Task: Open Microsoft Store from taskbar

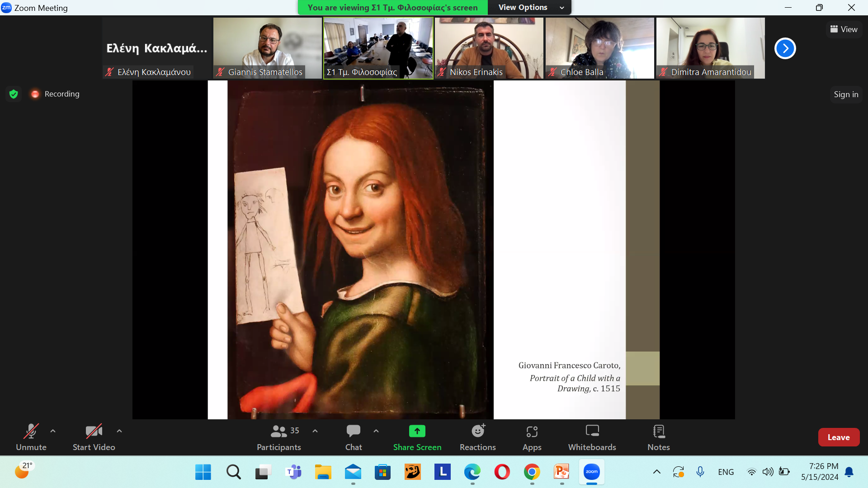Action: [382, 472]
